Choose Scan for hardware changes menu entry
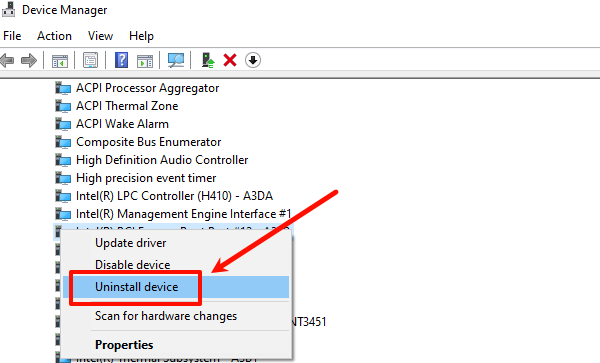This screenshot has height=363, width=600. click(x=176, y=316)
